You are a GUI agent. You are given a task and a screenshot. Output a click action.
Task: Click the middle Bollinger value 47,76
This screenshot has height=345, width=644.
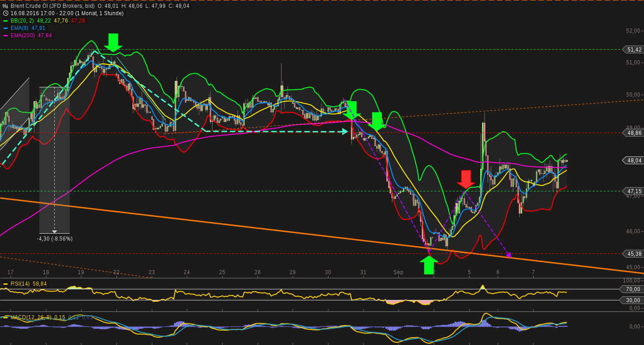pos(61,21)
